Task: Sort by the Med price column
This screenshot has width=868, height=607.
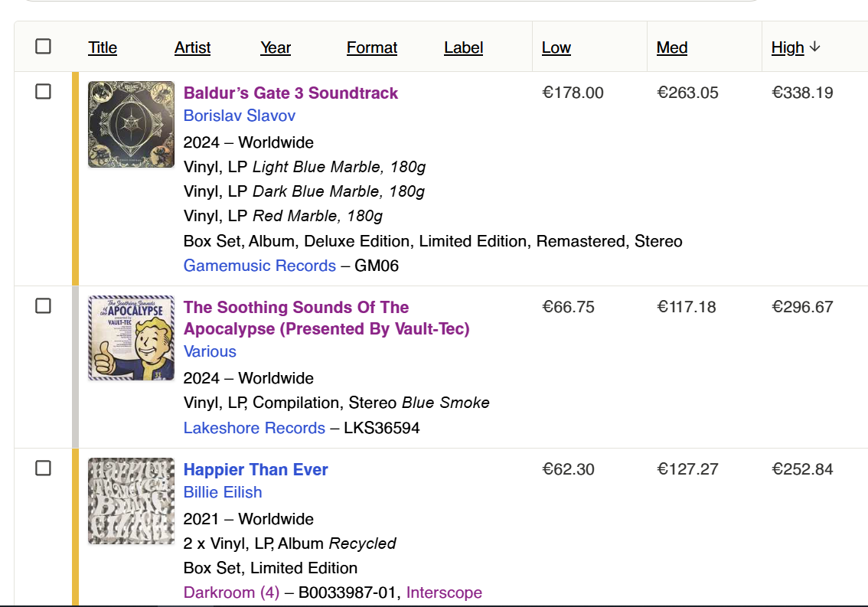Action: tap(671, 47)
